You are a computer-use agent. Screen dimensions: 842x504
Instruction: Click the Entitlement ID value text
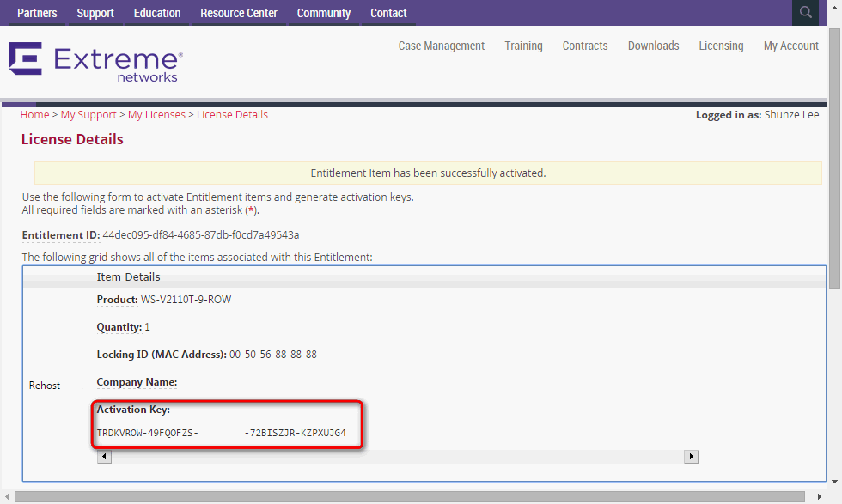tap(201, 235)
